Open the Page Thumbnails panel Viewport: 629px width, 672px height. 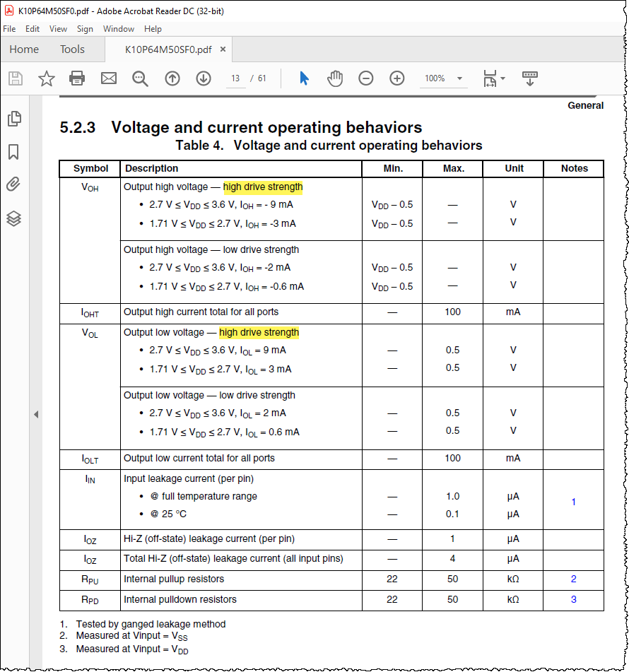click(14, 119)
